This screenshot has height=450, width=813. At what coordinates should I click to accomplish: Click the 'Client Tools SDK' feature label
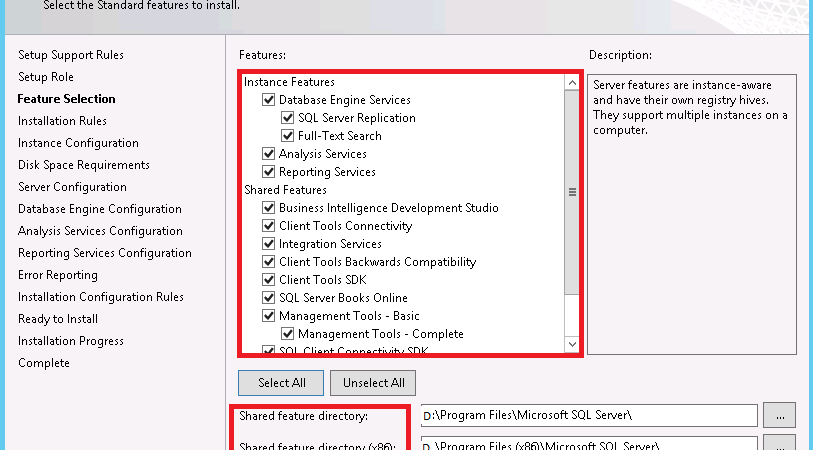click(x=323, y=280)
